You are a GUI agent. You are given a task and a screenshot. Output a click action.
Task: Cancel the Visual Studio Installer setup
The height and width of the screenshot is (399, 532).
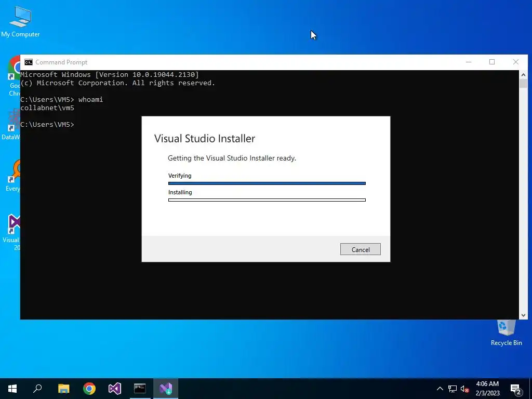(x=361, y=249)
